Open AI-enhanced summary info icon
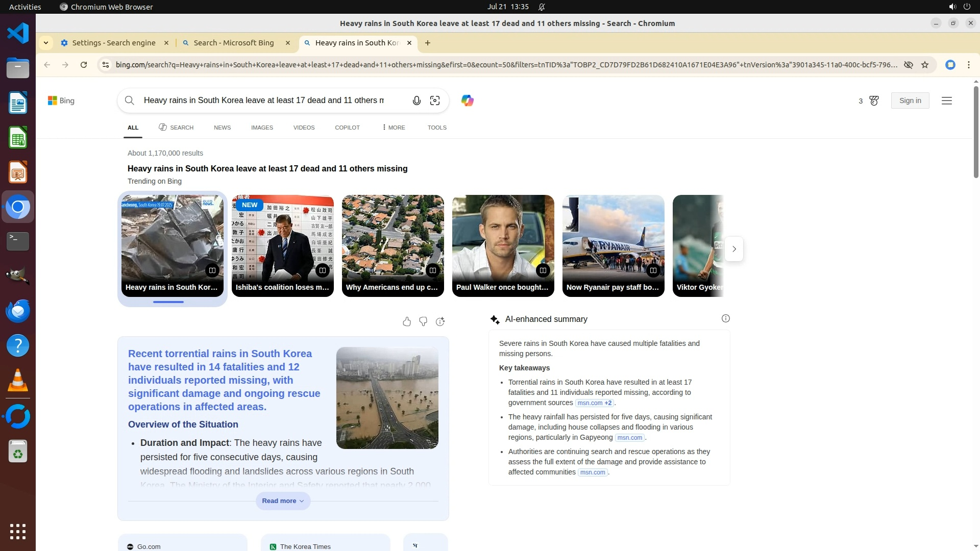 [x=725, y=318]
